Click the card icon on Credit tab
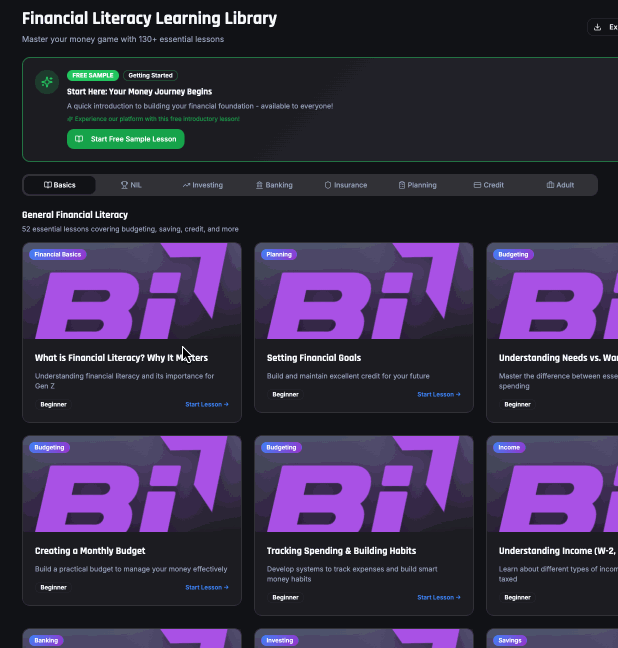 (478, 185)
